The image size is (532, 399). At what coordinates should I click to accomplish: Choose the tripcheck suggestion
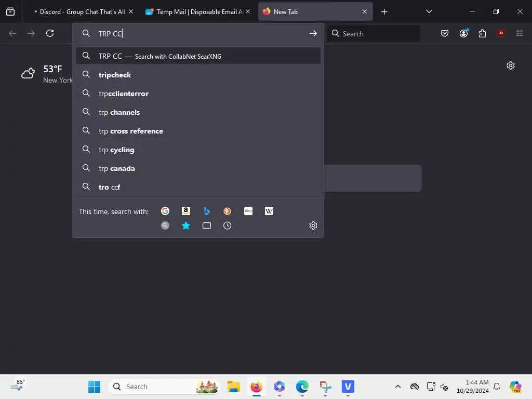click(198, 75)
